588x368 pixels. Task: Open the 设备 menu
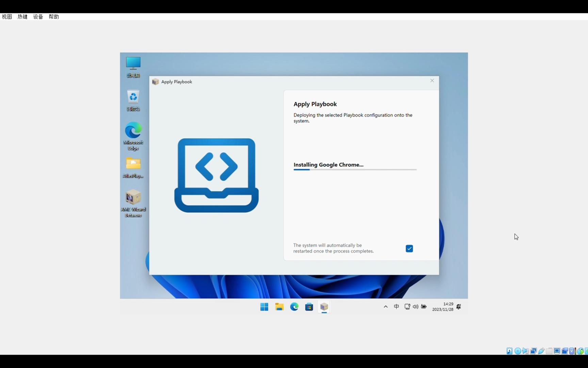click(x=38, y=17)
